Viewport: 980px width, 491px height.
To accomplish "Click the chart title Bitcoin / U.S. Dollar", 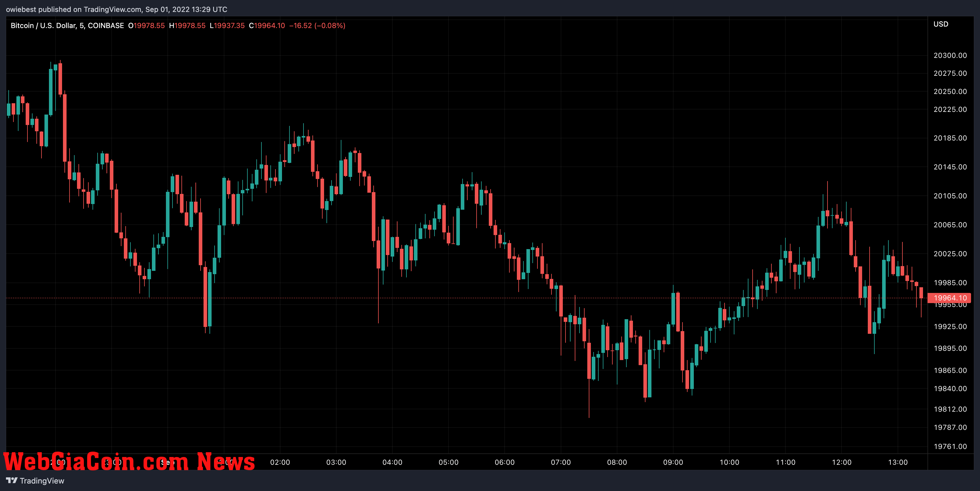I will pos(43,25).
